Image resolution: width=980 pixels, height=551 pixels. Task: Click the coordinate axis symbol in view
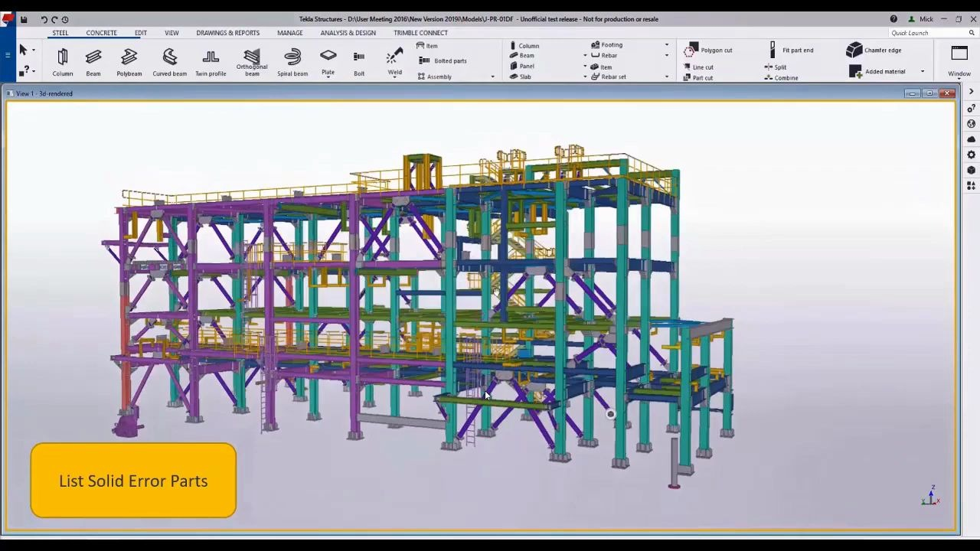click(931, 495)
